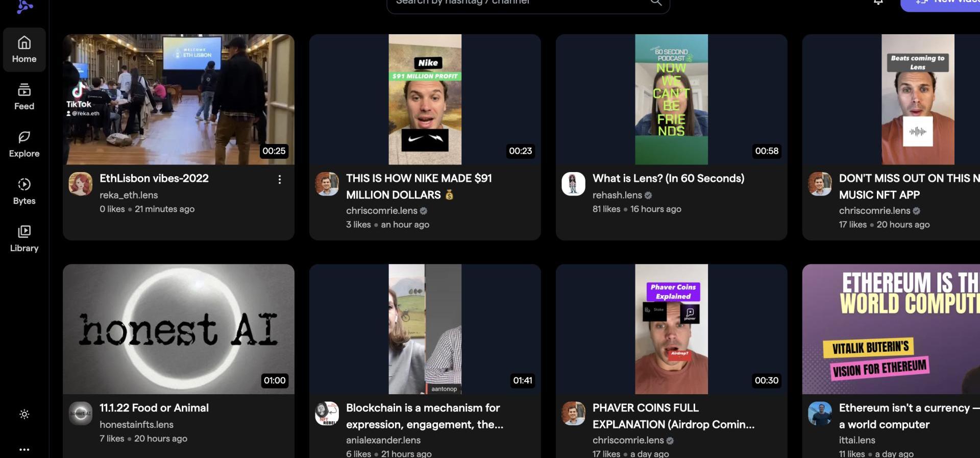Viewport: 980px width, 458px height.
Task: Go to the Feed section
Action: click(x=24, y=97)
